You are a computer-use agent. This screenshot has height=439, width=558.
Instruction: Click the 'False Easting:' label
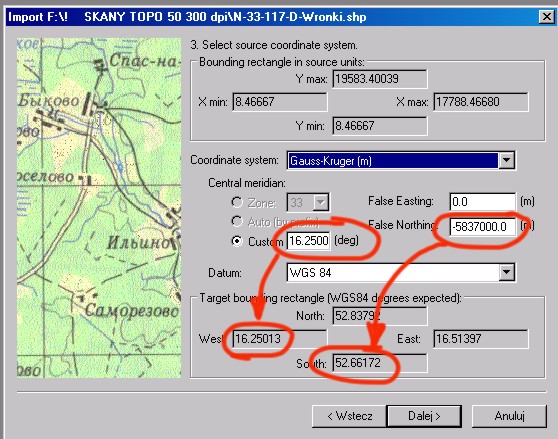[401, 201]
